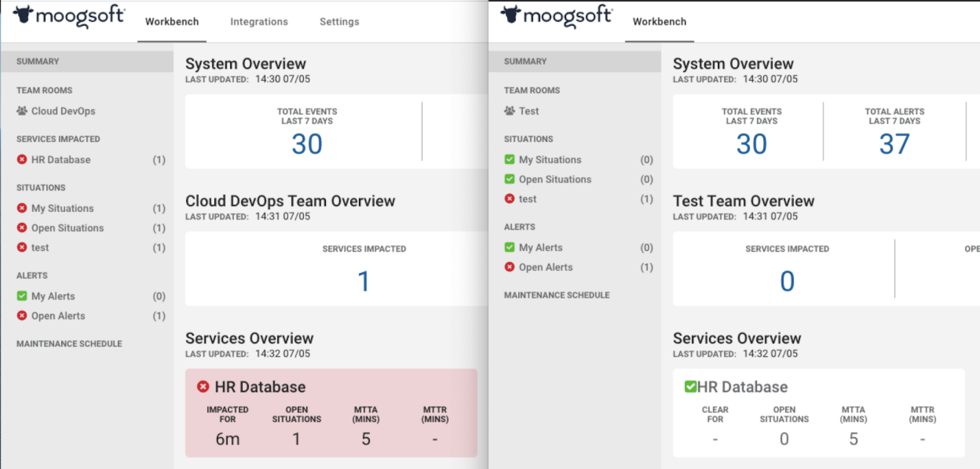Click Total Events value 30 in right window
Image resolution: width=980 pixels, height=469 pixels.
point(751,144)
